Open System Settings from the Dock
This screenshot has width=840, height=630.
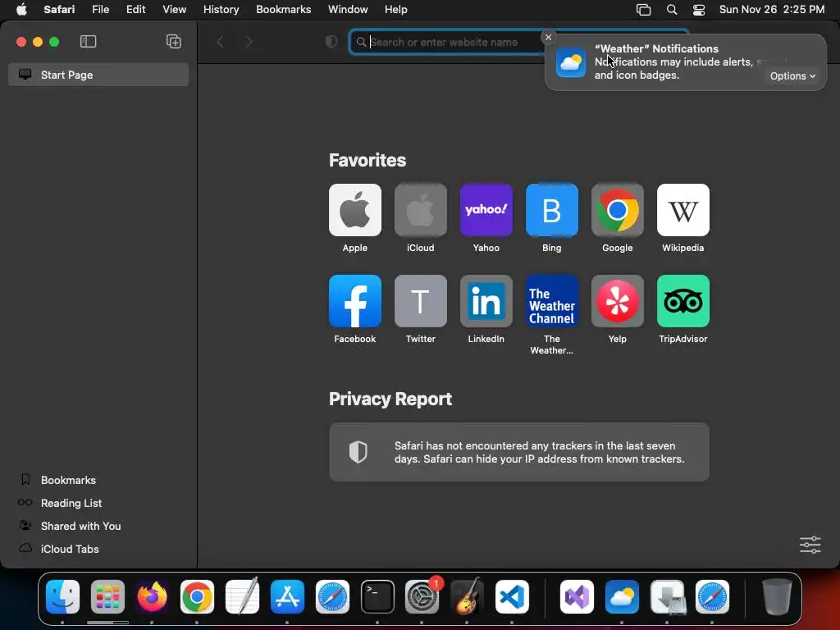[422, 597]
